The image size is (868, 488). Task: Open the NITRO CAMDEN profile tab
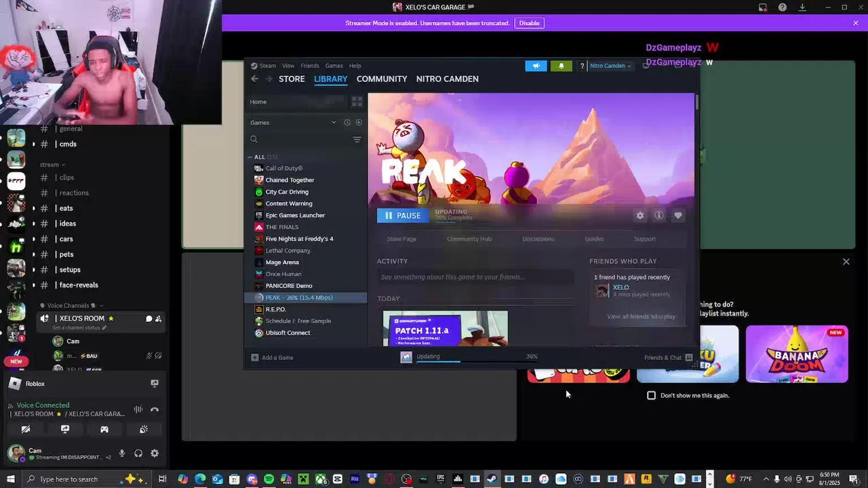448,79
